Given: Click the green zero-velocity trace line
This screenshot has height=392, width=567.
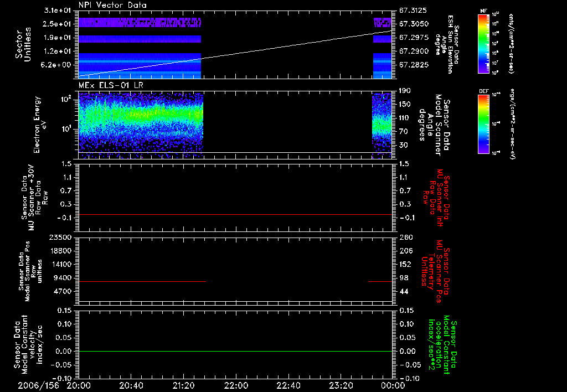Looking at the screenshot, I should coord(235,351).
